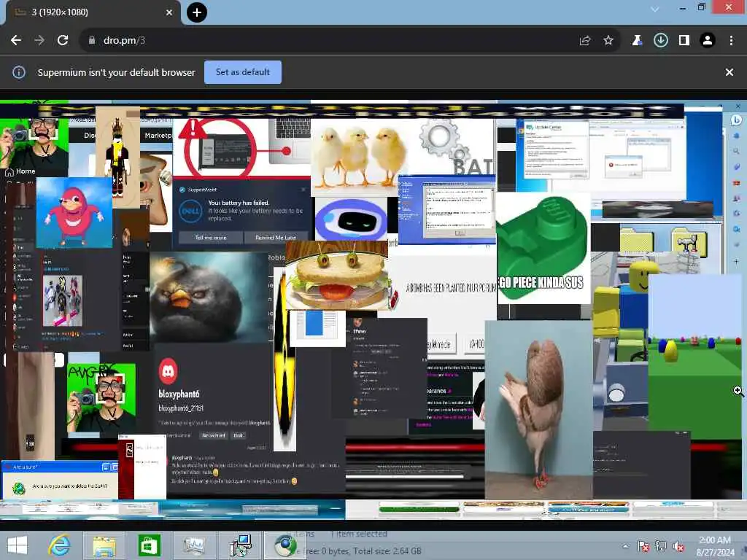Viewport: 747px width, 560px height.
Task: Click the Ugandan Knuckles picture
Action: [74, 212]
